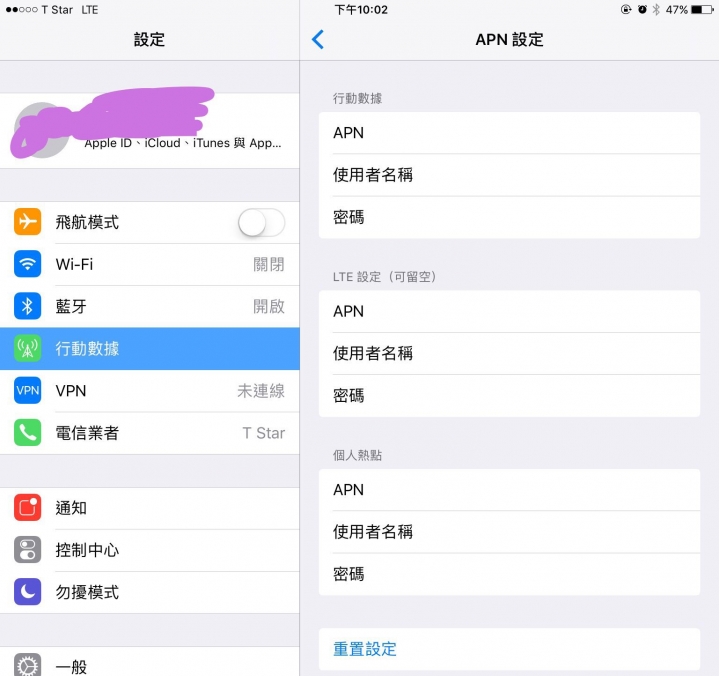
Task: Tap 密碼 field under 個人熱點
Action: [x=509, y=574]
